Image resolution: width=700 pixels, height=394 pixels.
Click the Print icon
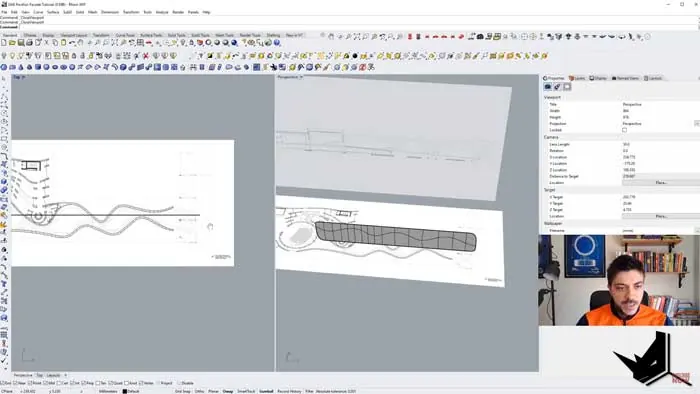click(29, 43)
